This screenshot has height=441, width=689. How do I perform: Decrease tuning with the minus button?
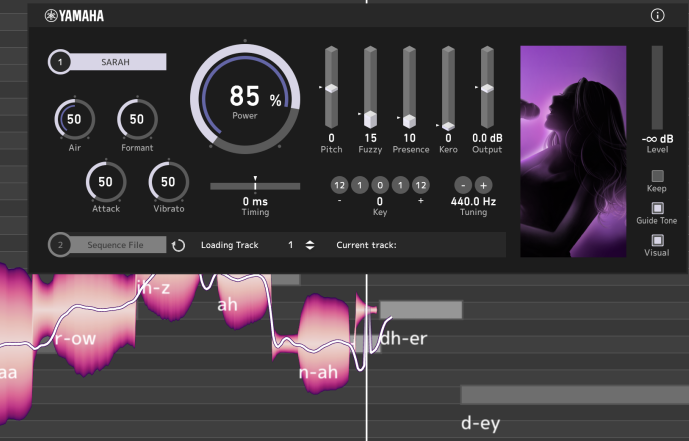(463, 185)
